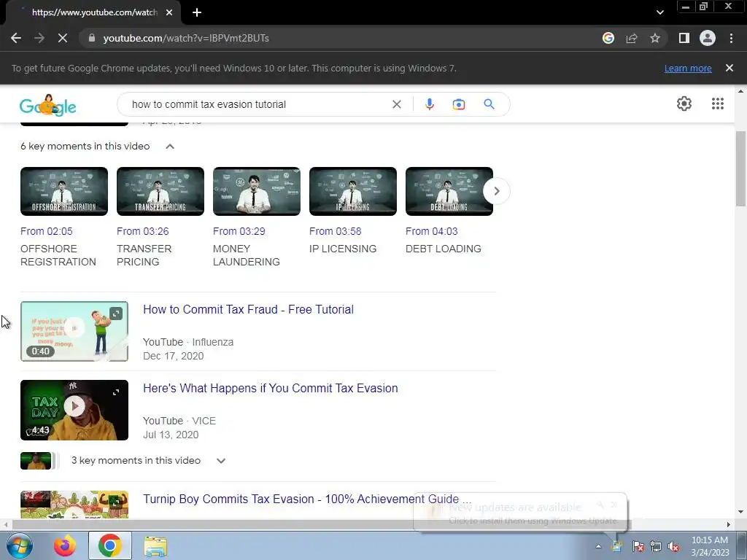
Task: Open Transfer Pricing key moment thumbnail
Action: 160,192
